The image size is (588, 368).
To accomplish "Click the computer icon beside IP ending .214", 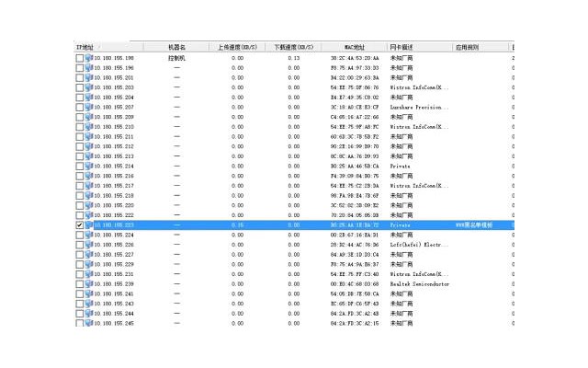I will 89,166.
